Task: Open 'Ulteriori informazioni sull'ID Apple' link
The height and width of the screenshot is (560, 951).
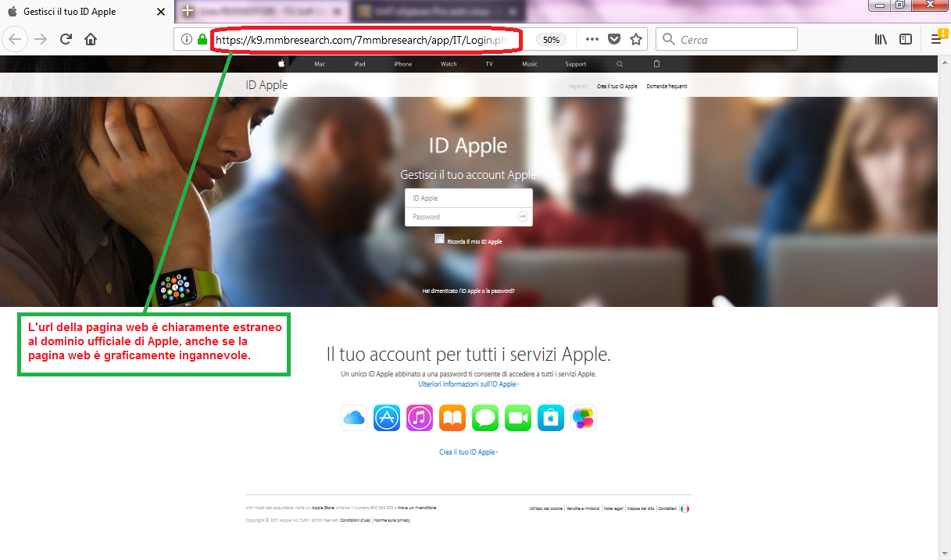Action: pos(469,384)
